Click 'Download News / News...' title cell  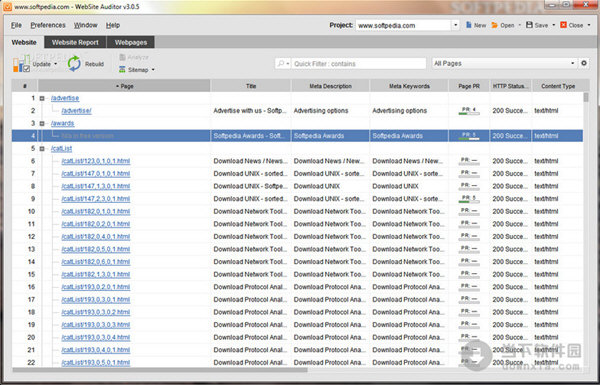click(x=251, y=161)
